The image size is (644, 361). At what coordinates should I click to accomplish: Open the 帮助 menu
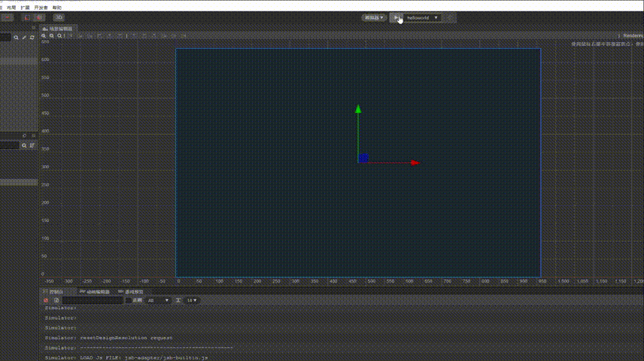56,8
